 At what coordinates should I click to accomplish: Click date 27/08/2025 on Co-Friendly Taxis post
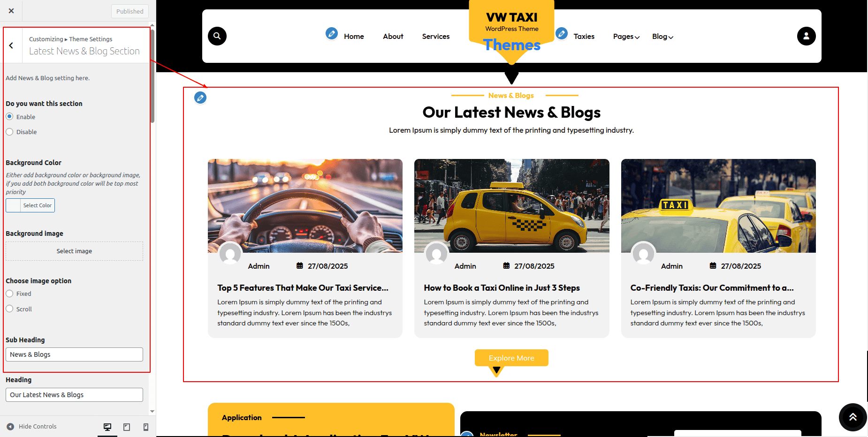[x=741, y=266]
